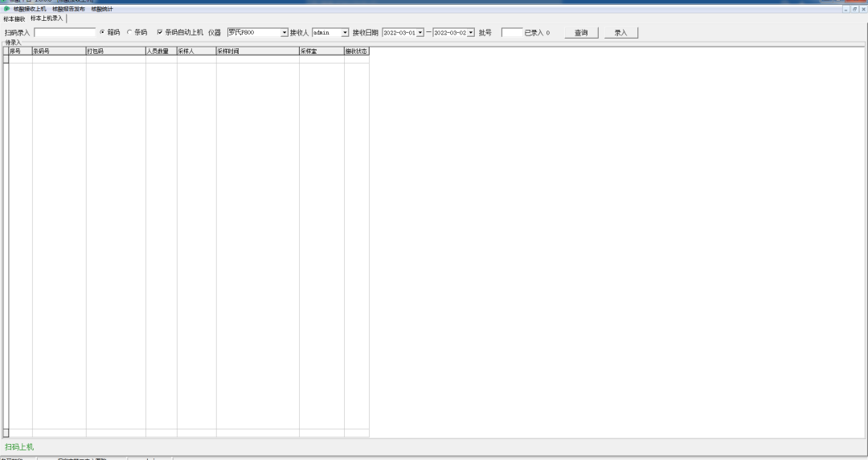Toggle the 条码自动上机 checkbox
Screen dimensions: 868x460
point(160,32)
